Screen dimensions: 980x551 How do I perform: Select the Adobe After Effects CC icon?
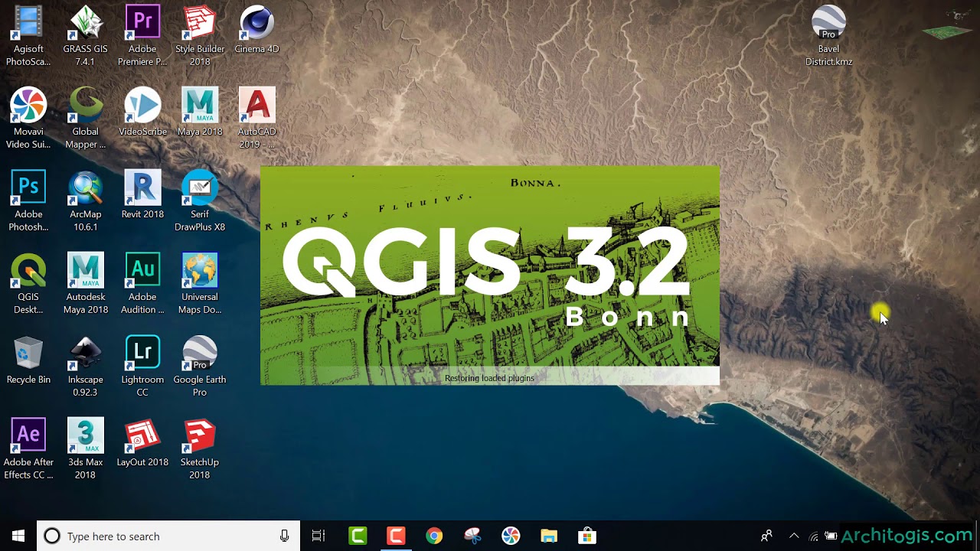28,448
